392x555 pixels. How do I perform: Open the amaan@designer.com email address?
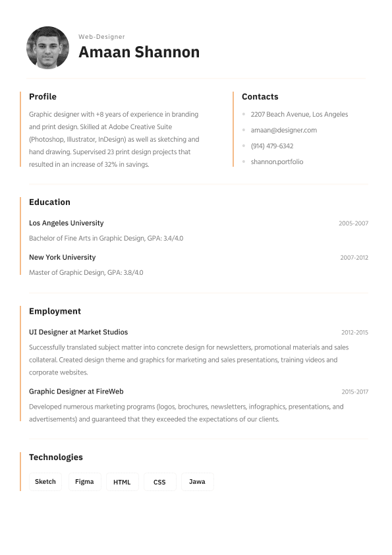(x=284, y=130)
